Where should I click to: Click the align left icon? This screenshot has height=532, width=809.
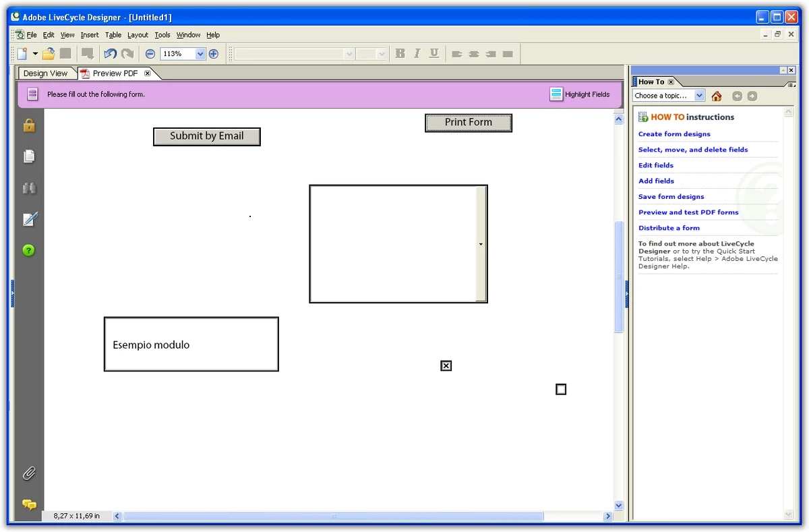pos(457,54)
